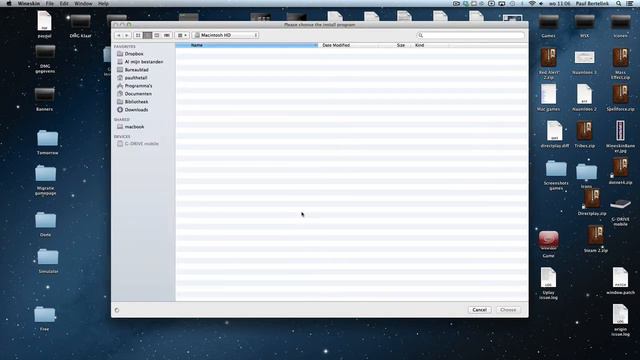Screen dimensions: 640x360
Task: Click the search field in file dialog
Action: [x=471, y=36]
